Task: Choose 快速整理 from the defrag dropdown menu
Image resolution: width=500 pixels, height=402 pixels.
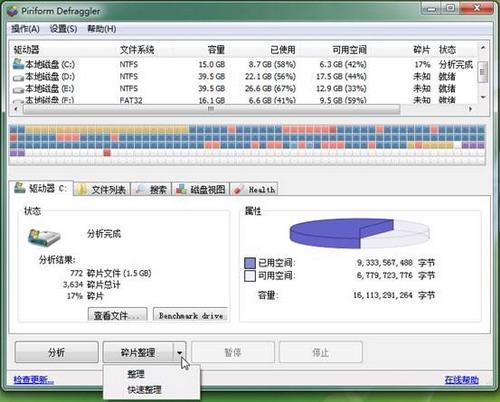Action: pos(144,389)
